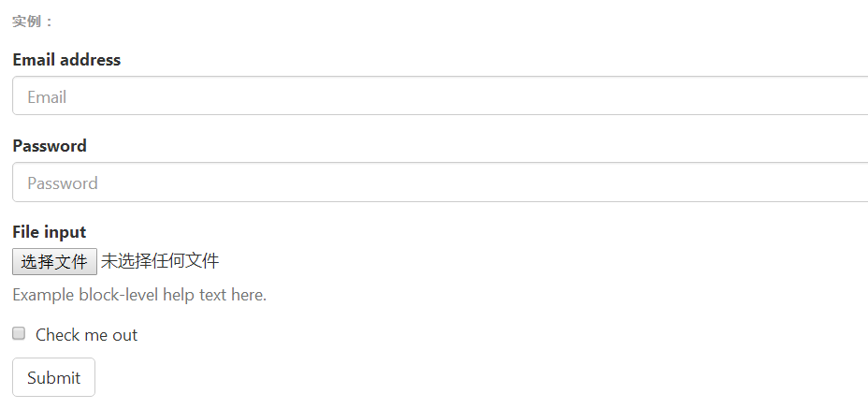The height and width of the screenshot is (409, 868).
Task: Click the Email address input field
Action: (x=440, y=96)
